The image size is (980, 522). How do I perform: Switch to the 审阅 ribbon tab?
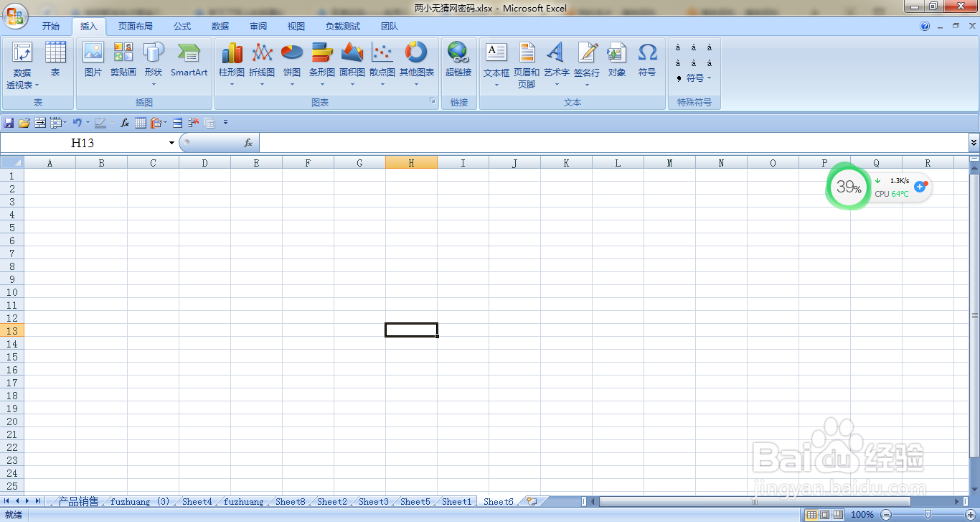[x=258, y=26]
